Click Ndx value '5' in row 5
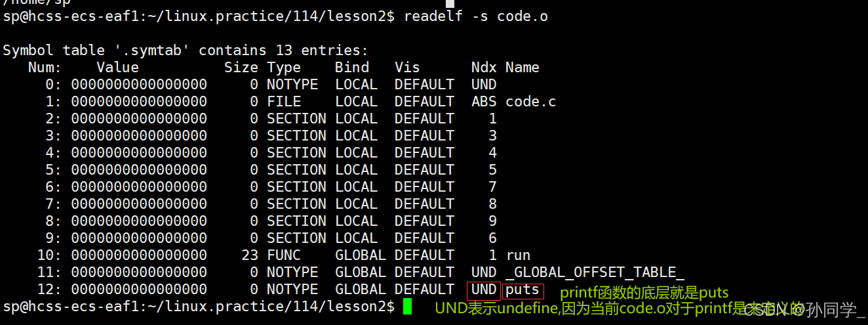 click(492, 170)
